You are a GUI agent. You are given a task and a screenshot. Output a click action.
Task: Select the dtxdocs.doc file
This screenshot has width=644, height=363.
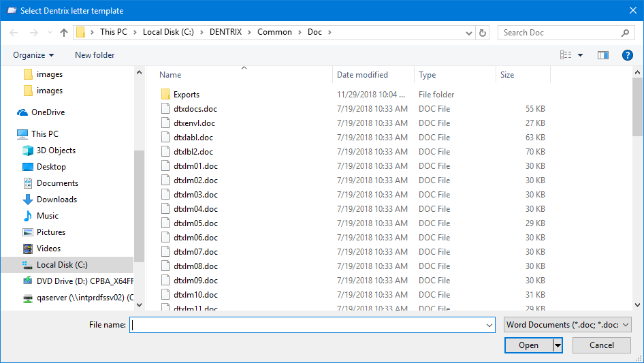(x=195, y=109)
